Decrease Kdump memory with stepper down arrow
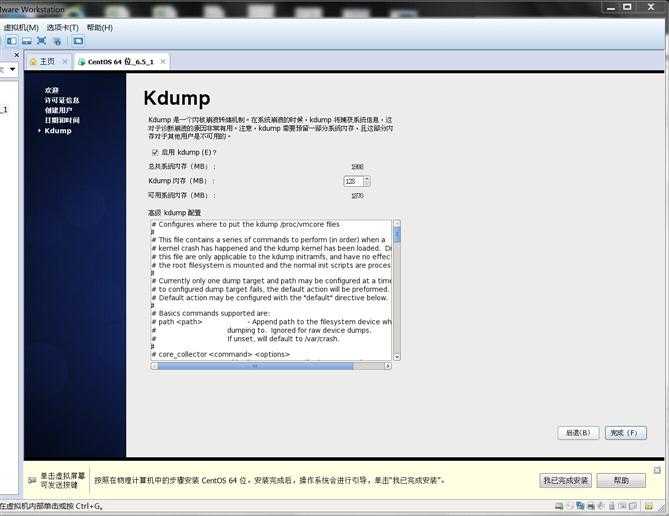Viewport: 669px width, 516px height. click(366, 184)
